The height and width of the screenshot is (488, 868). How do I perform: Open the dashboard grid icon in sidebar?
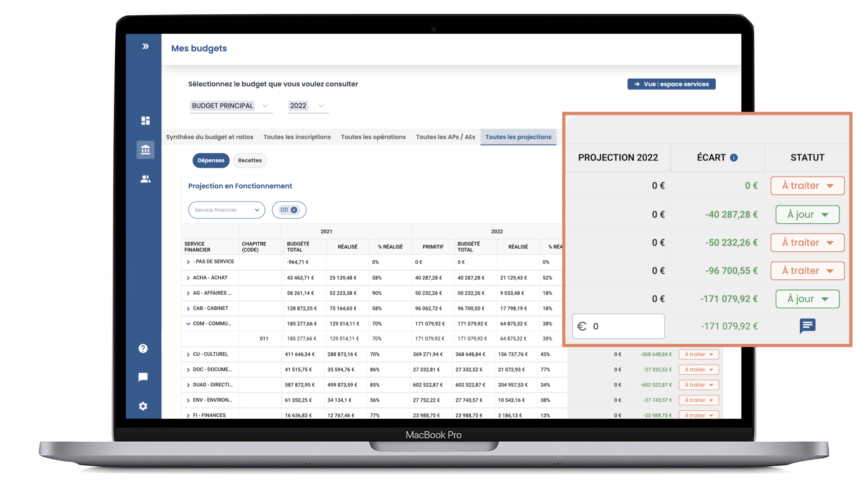(x=145, y=121)
